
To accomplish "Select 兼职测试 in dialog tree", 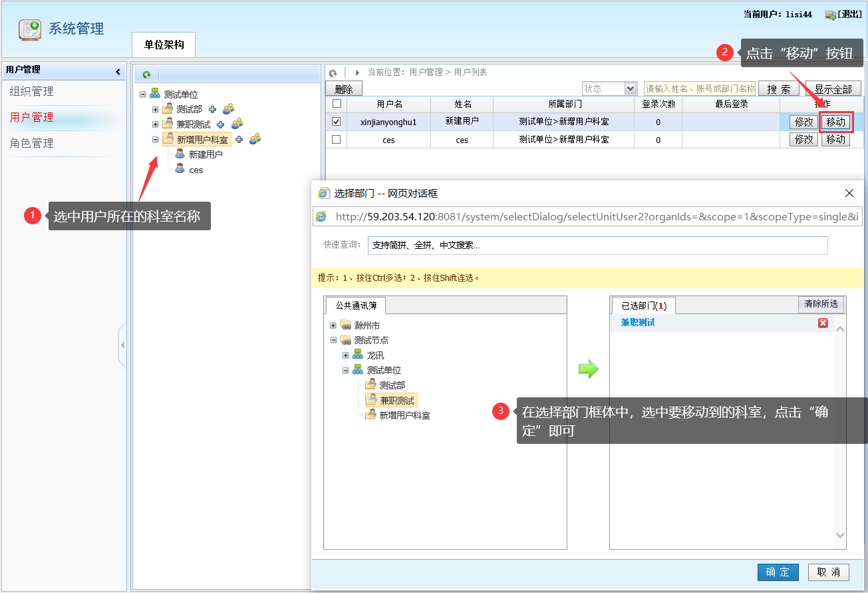I will 397,400.
